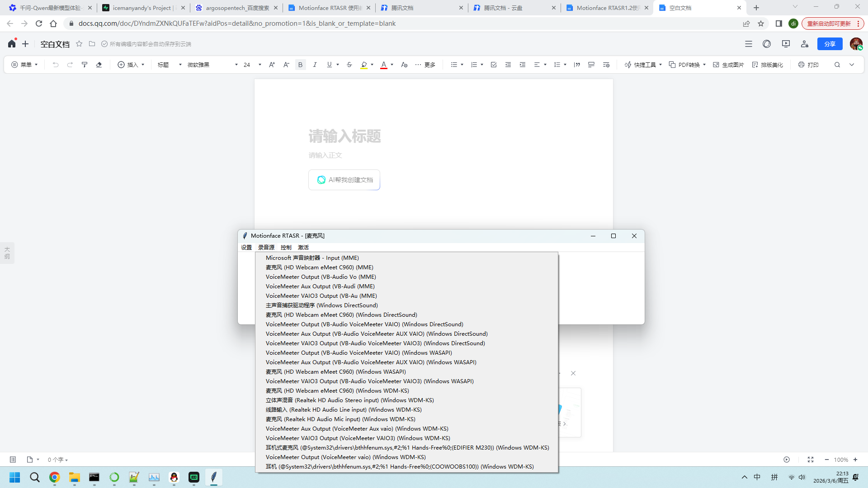Image resolution: width=868 pixels, height=488 pixels.
Task: Open the 标题 paragraph style dropdown
Action: [170, 65]
